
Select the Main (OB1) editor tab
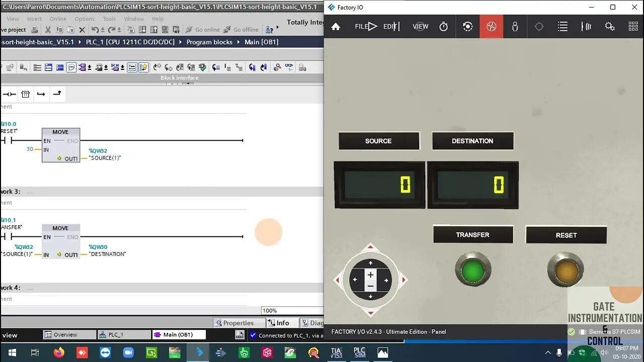(179, 334)
